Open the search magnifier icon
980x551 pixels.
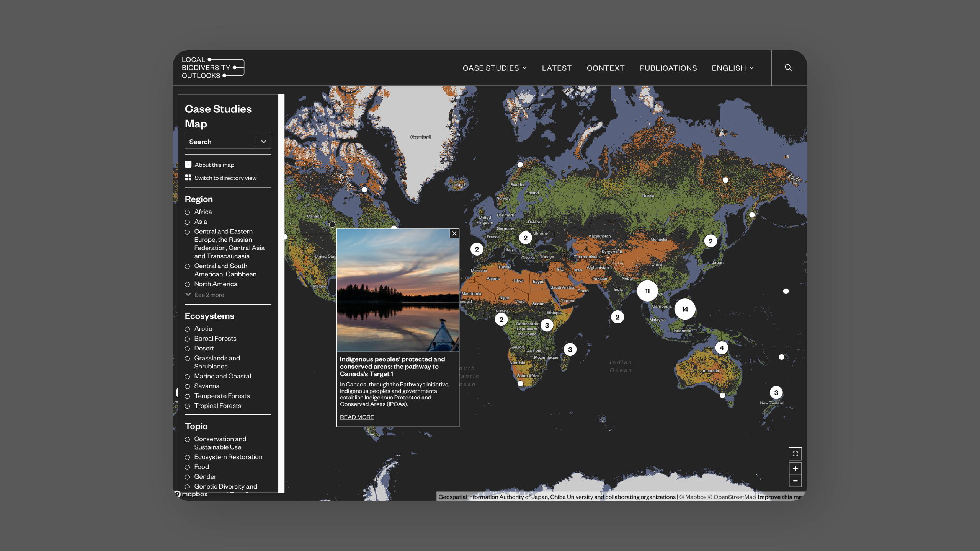(x=788, y=68)
